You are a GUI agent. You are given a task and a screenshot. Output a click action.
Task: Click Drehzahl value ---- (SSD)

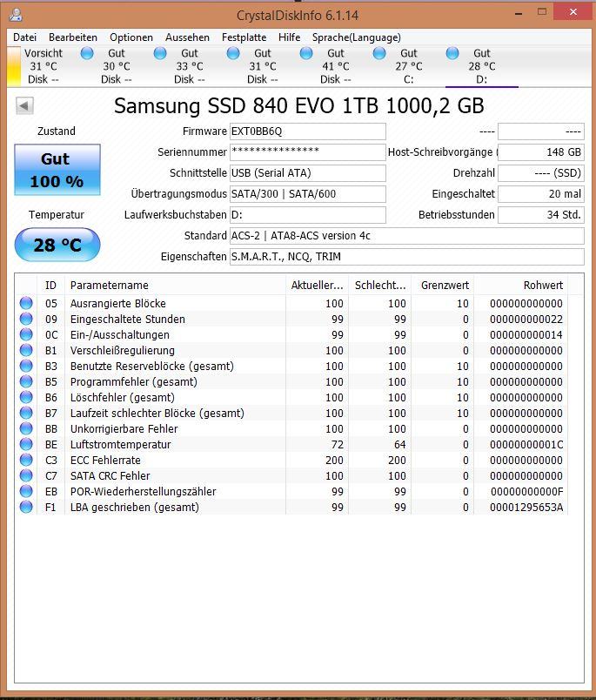point(541,172)
